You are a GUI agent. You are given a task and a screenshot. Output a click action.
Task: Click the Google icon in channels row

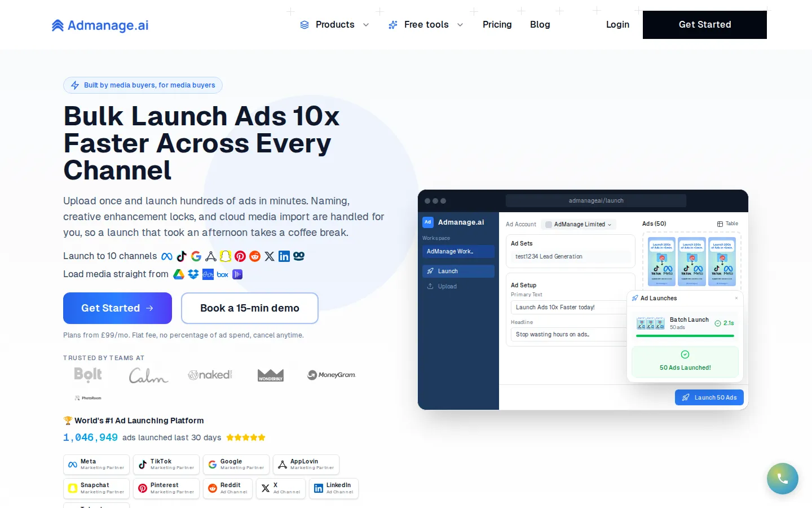click(196, 256)
